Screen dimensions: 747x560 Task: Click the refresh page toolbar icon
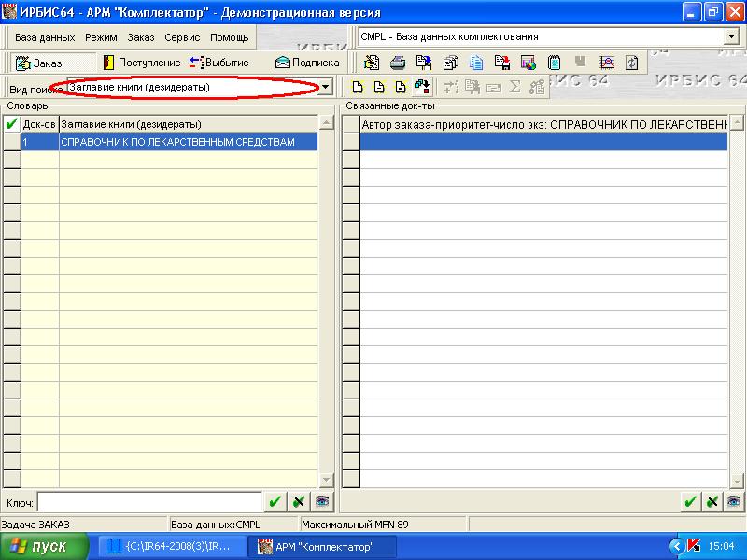point(632,63)
